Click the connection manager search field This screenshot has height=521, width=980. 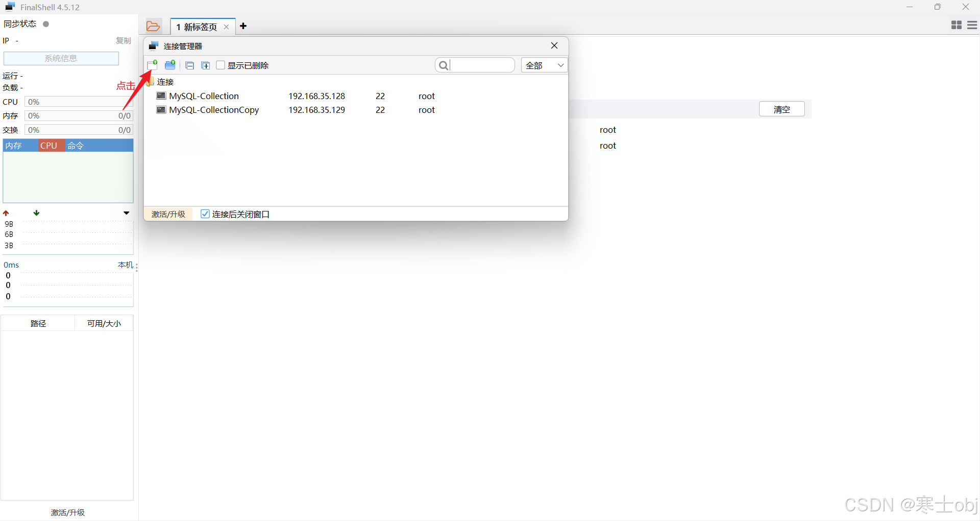(x=475, y=65)
